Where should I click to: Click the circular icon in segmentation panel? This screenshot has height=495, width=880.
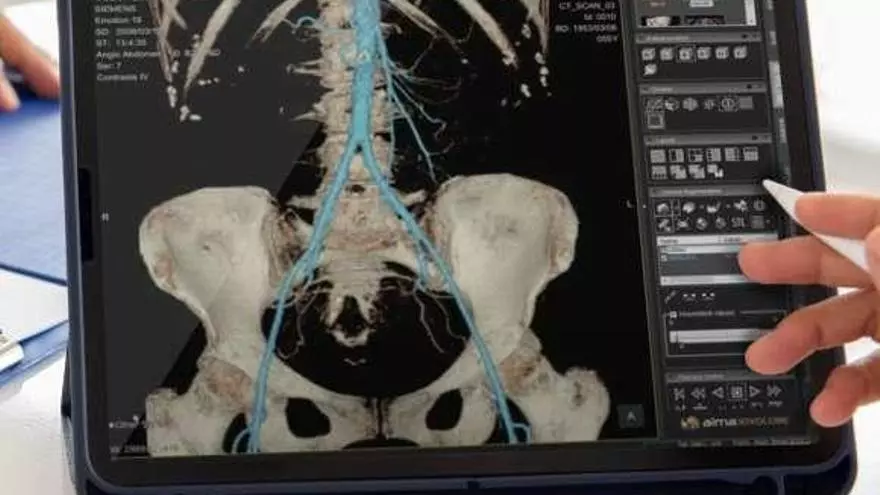pos(758,205)
